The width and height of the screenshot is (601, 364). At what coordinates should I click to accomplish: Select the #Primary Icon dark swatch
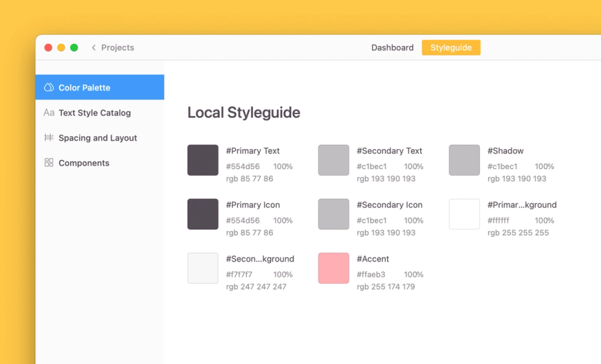tap(203, 214)
